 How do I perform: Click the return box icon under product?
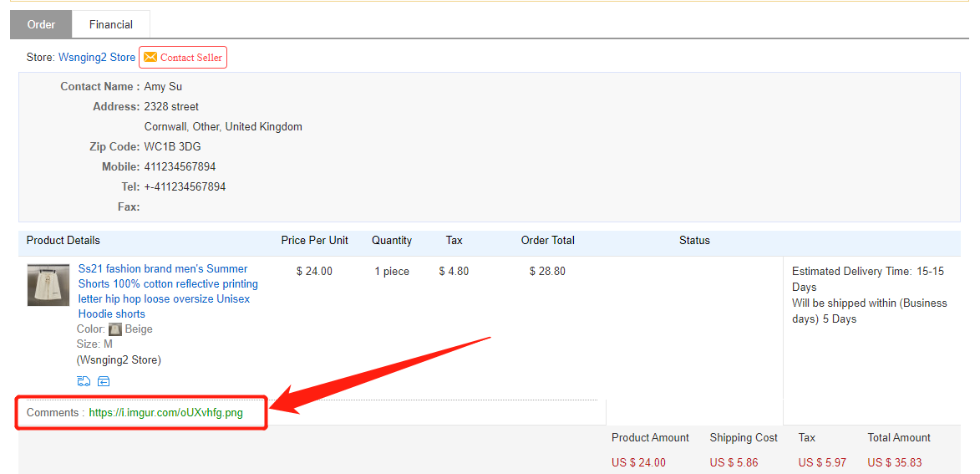click(x=104, y=381)
